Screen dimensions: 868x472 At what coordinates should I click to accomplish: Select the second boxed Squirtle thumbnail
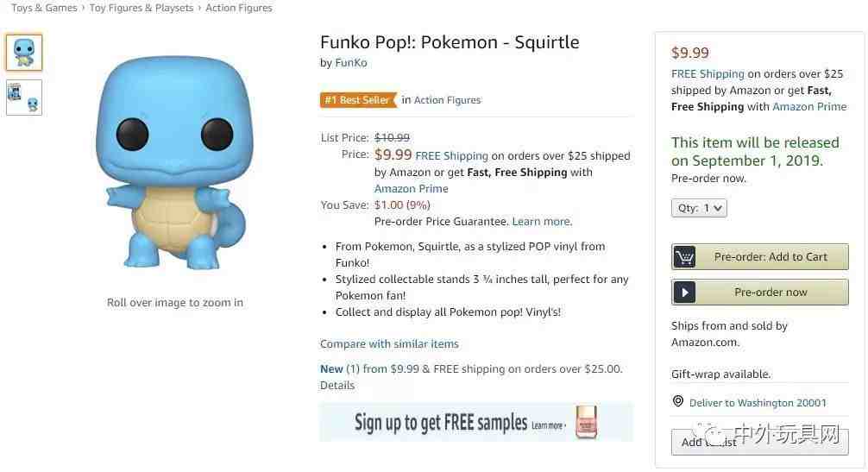pyautogui.click(x=24, y=98)
